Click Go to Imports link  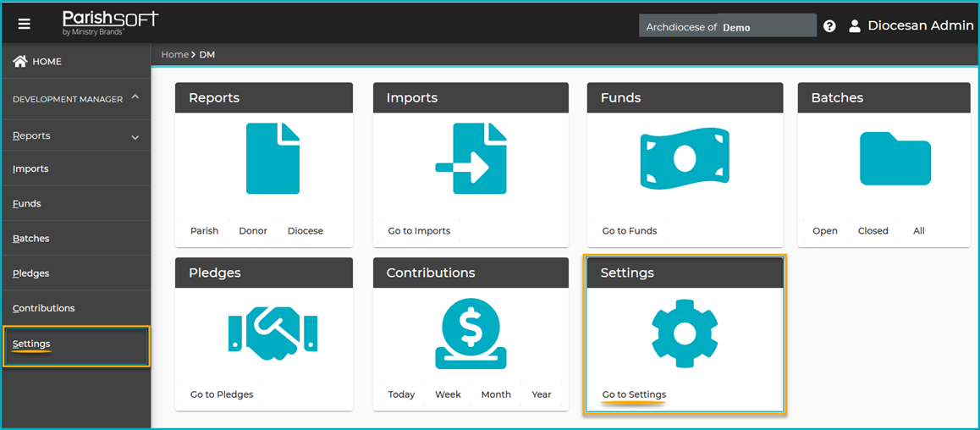coord(419,231)
